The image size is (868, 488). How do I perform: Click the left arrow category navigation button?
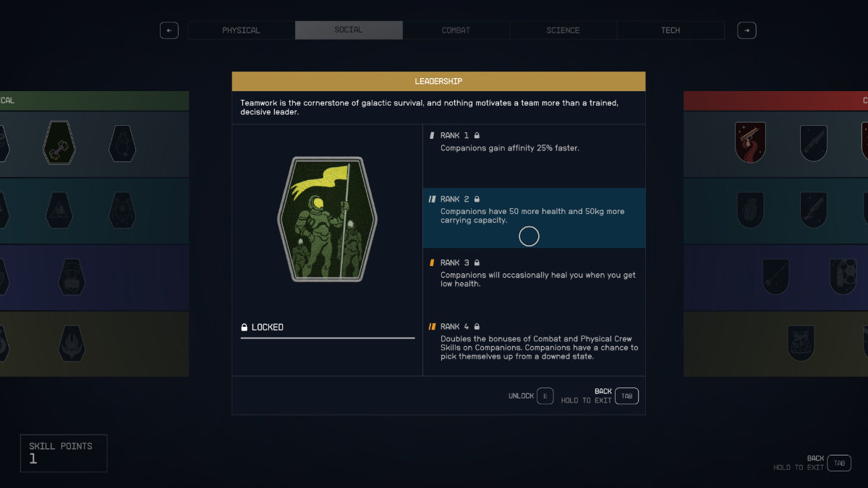point(169,30)
